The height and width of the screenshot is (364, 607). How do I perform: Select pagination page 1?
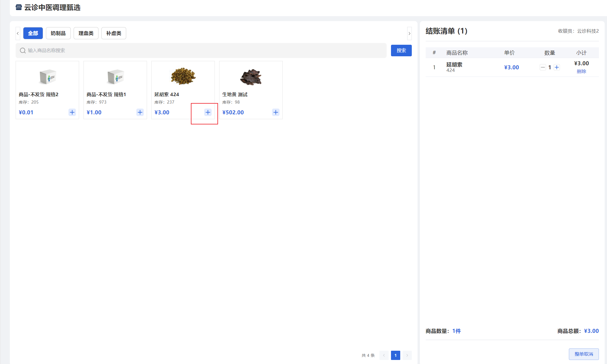pyautogui.click(x=395, y=355)
